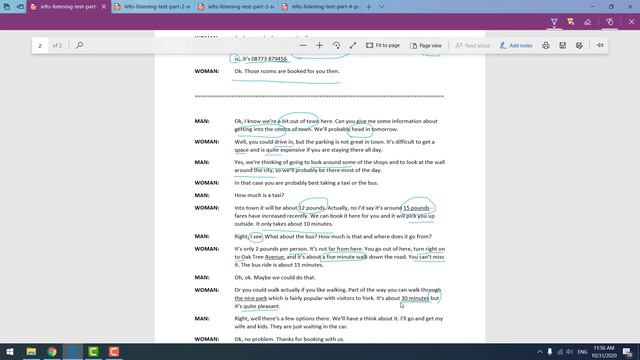This screenshot has height=360, width=640.
Task: Switch to ielts-listening-test-part-2 tab
Action: pos(153,7)
